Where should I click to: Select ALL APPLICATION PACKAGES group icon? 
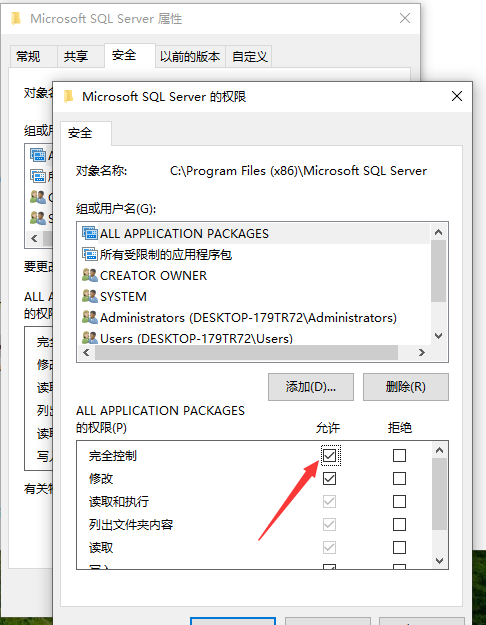coord(90,233)
